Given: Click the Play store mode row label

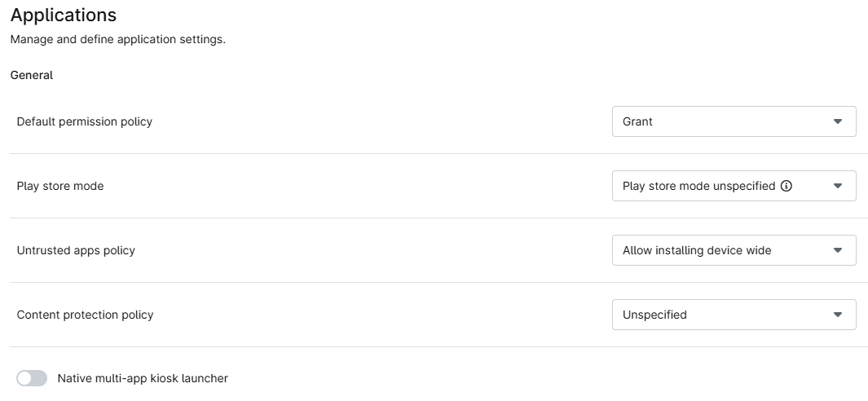Looking at the screenshot, I should [60, 186].
